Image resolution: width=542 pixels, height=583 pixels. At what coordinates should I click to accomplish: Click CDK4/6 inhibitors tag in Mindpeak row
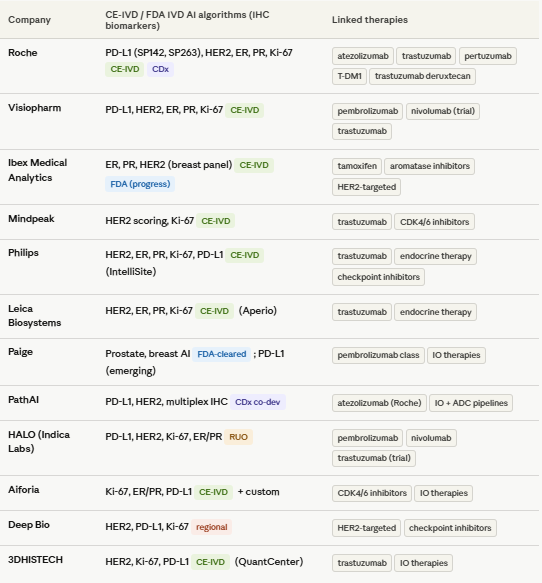click(434, 222)
